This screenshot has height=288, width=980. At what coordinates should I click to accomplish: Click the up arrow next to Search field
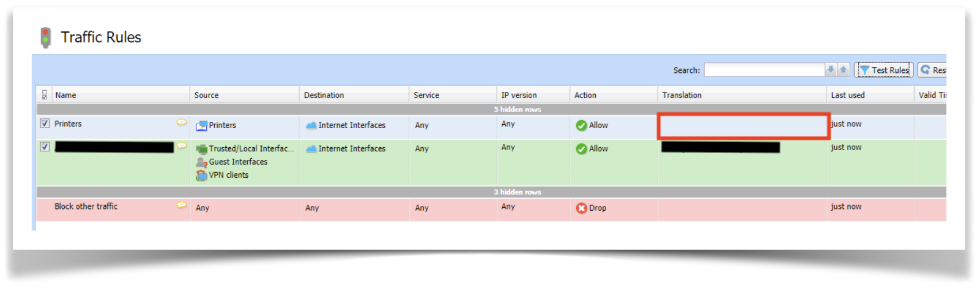(843, 70)
